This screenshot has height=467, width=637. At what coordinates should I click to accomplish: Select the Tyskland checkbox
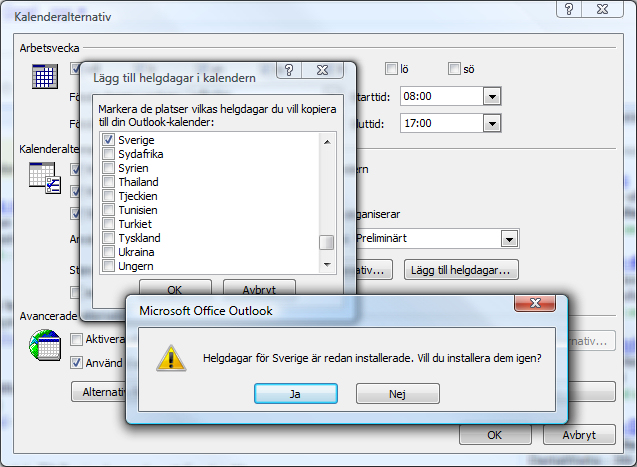108,238
